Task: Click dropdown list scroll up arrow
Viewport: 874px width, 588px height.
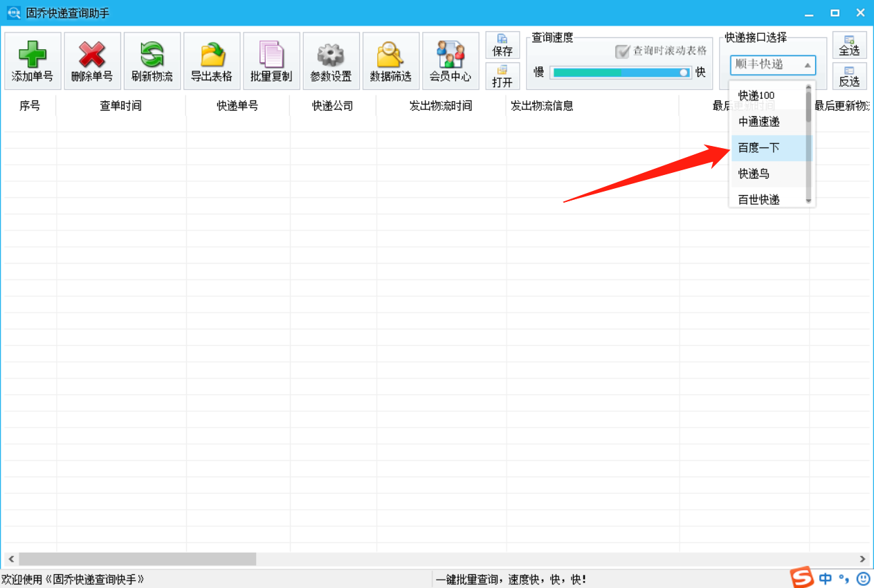Action: pos(808,87)
